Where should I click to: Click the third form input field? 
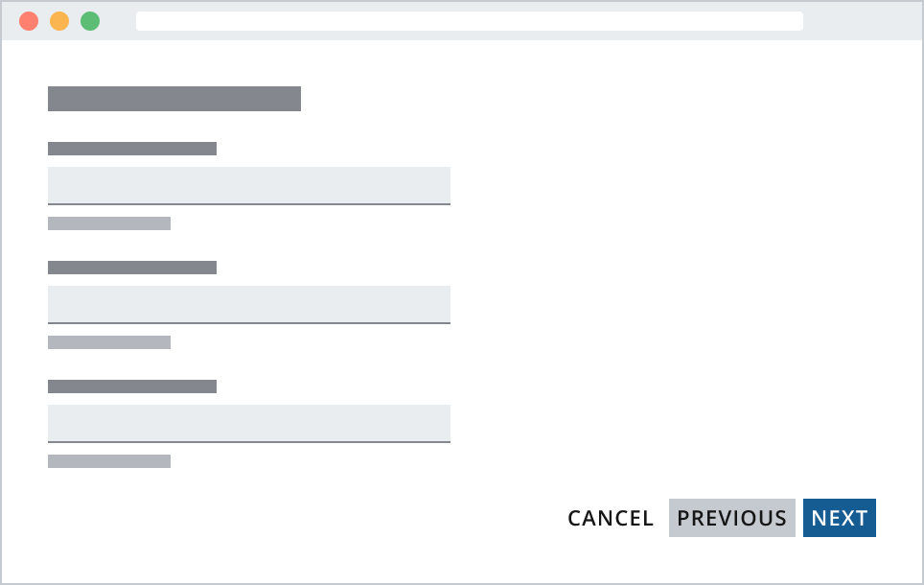coord(249,422)
